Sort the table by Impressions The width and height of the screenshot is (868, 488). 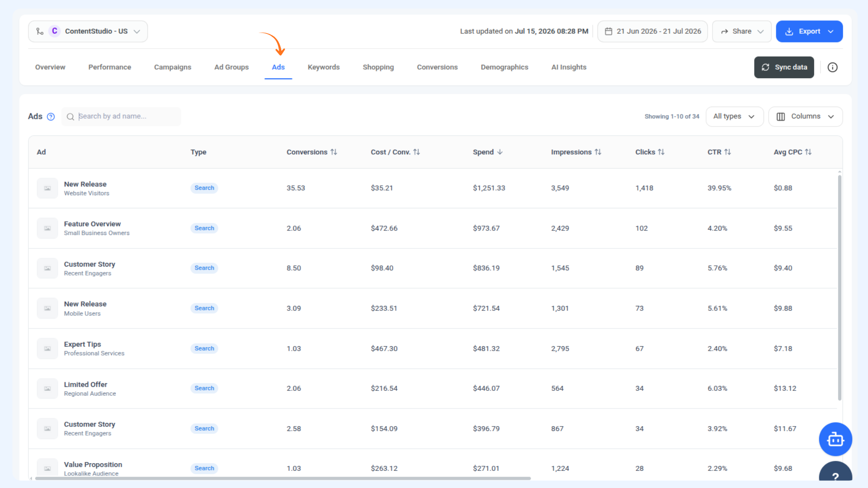[x=598, y=152]
